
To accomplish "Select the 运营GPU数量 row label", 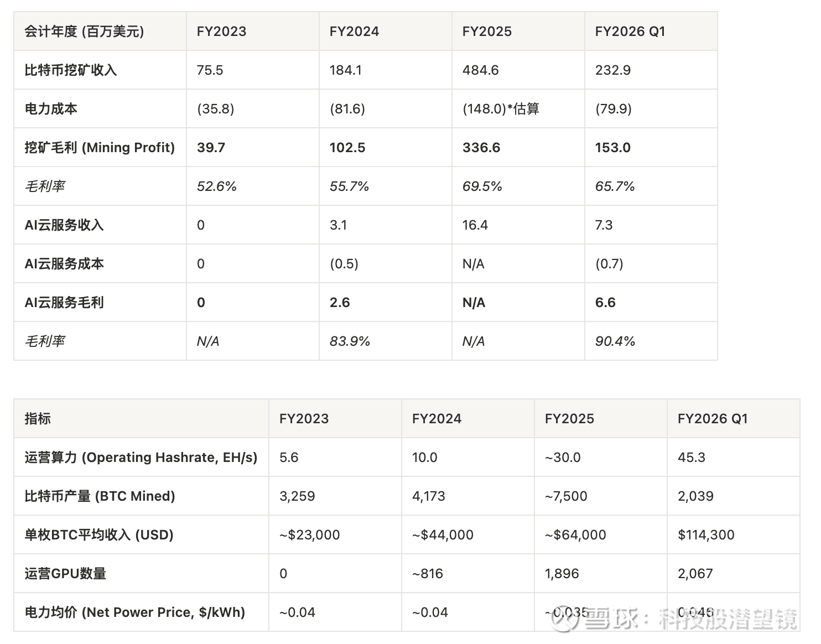I will pyautogui.click(x=65, y=574).
